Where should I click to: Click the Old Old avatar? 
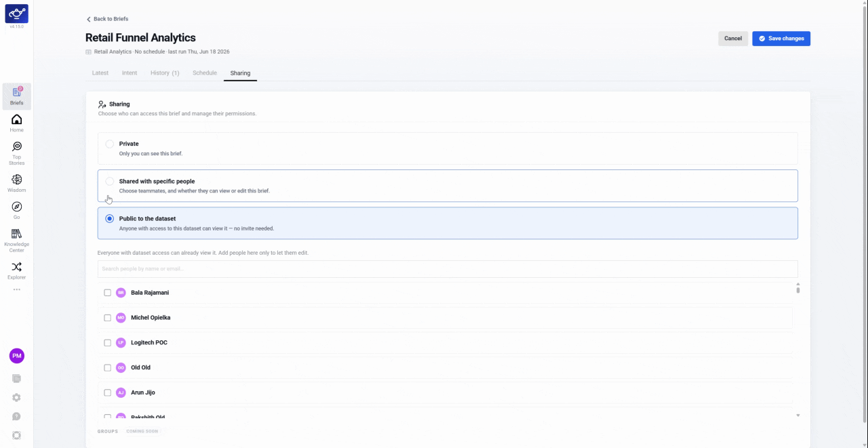tap(121, 367)
